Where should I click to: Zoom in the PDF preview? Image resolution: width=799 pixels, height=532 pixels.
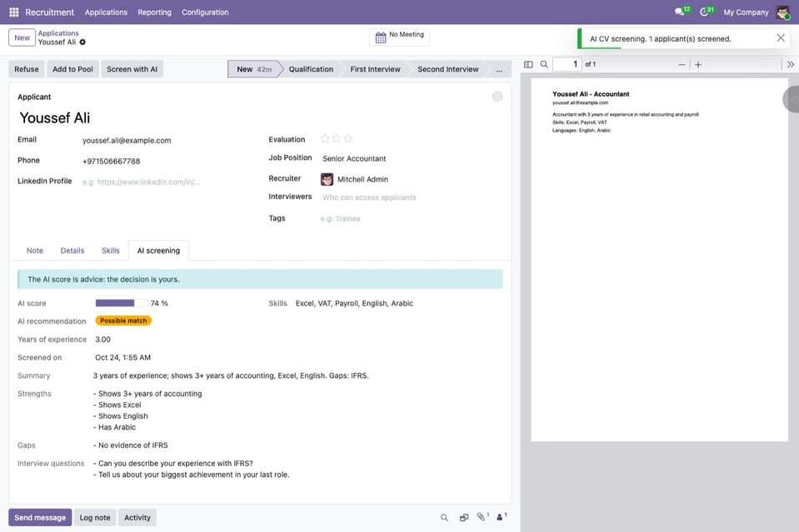[x=698, y=65]
